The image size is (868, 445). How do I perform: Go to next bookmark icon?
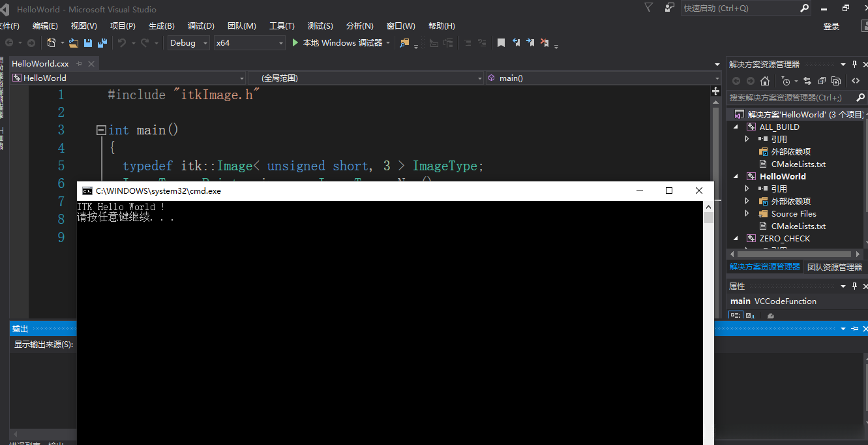tap(530, 43)
